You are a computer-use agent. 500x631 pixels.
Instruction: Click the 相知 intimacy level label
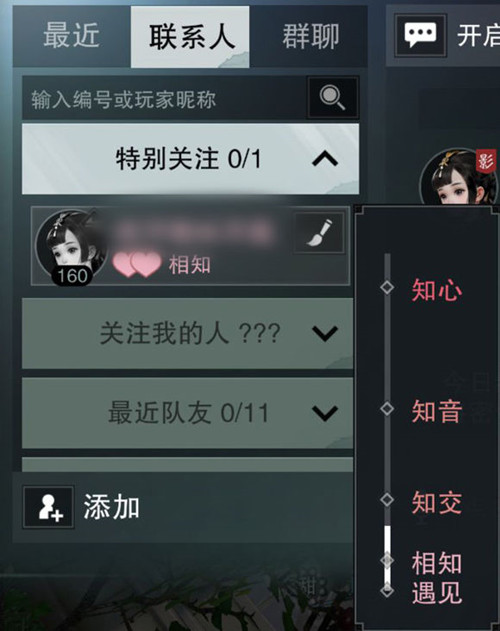[190, 265]
